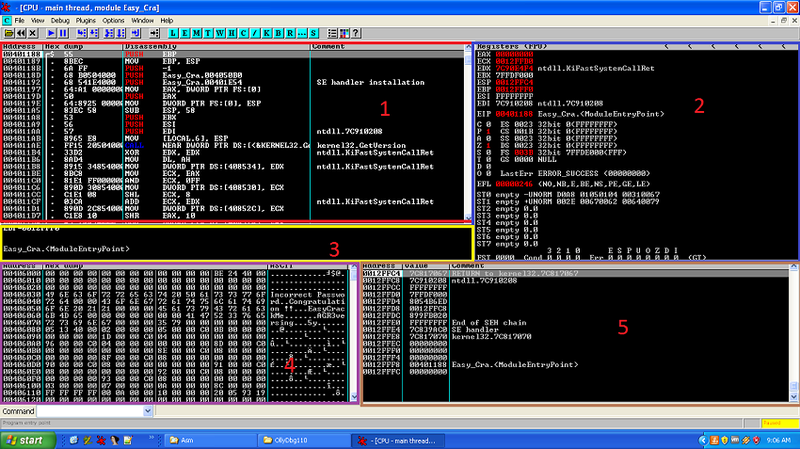
Task: Expand the Command combo box dropdown
Action: tap(147, 411)
